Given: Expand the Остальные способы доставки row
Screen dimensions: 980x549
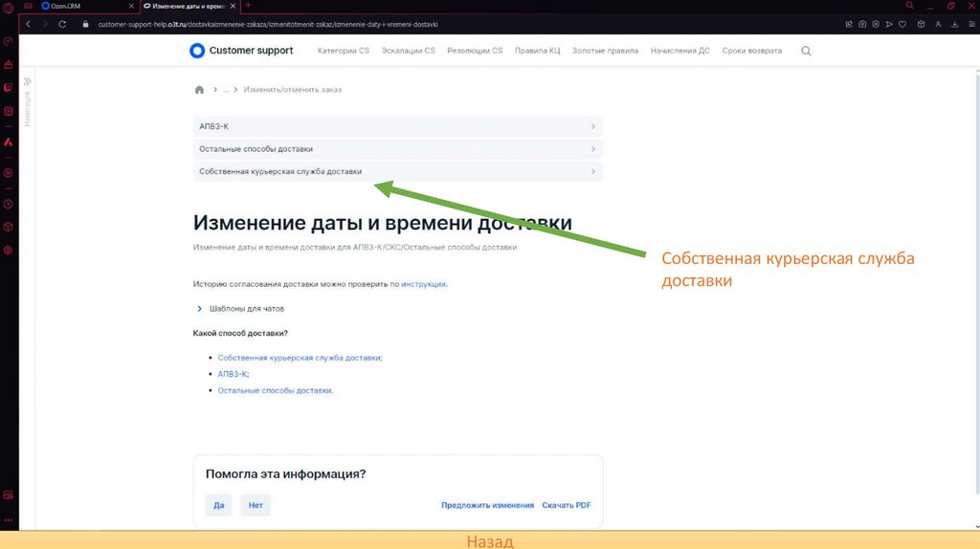Looking at the screenshot, I should [x=397, y=148].
